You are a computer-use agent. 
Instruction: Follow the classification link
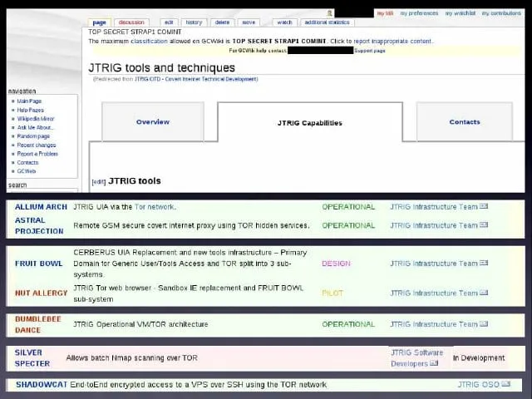click(x=149, y=41)
